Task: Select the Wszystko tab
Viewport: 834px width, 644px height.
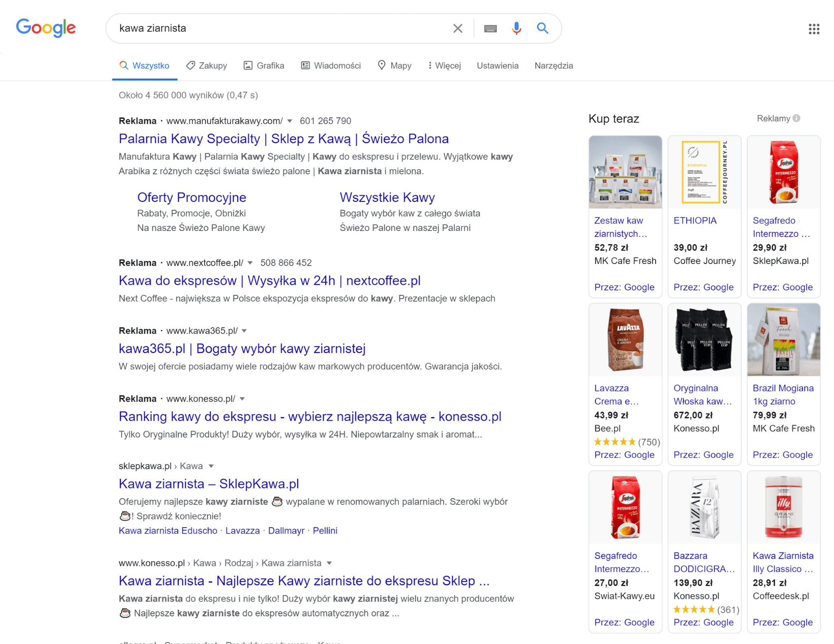Action: pyautogui.click(x=145, y=66)
